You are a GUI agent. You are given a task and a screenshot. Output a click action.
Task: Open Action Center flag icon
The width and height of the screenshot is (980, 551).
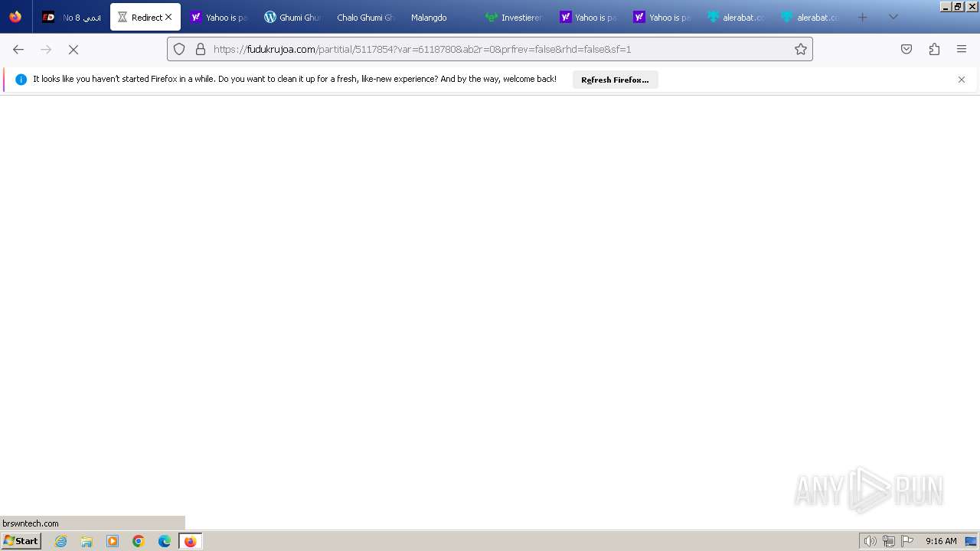[x=907, y=541]
